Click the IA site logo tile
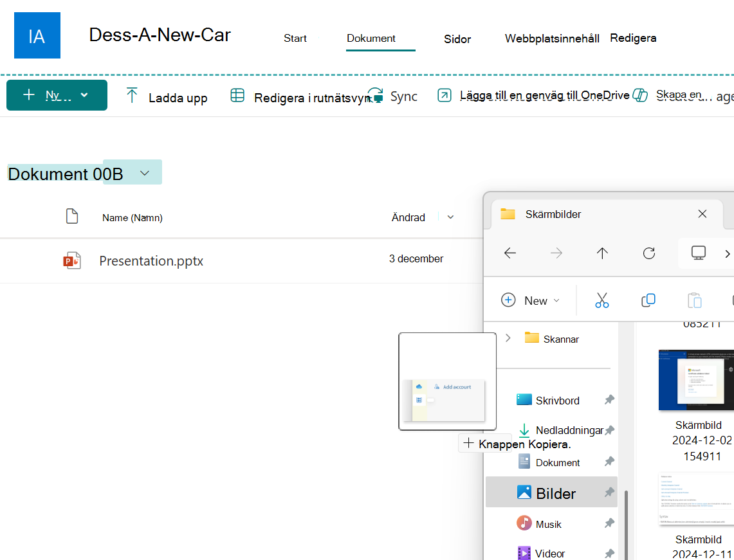This screenshot has width=734, height=560. pyautogui.click(x=37, y=35)
